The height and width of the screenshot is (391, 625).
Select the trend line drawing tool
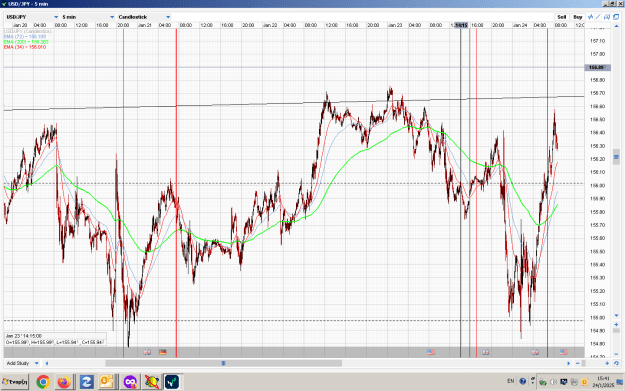pos(598,17)
